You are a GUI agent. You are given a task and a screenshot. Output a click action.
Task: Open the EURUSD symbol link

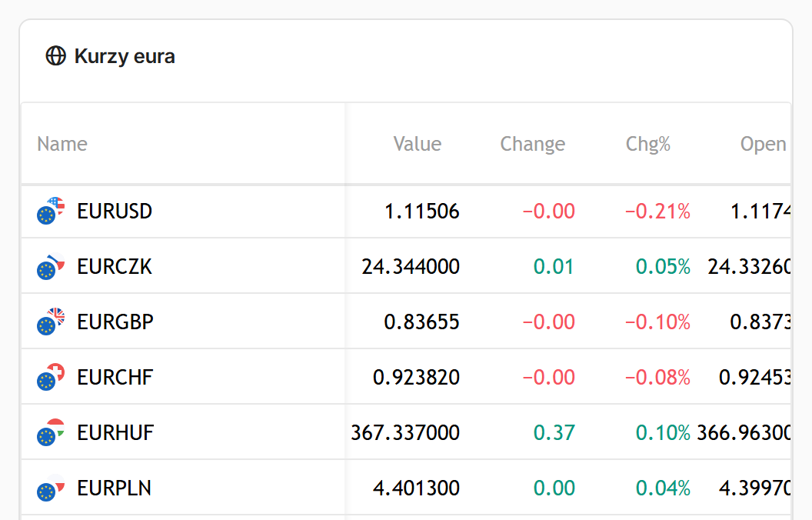coord(115,212)
